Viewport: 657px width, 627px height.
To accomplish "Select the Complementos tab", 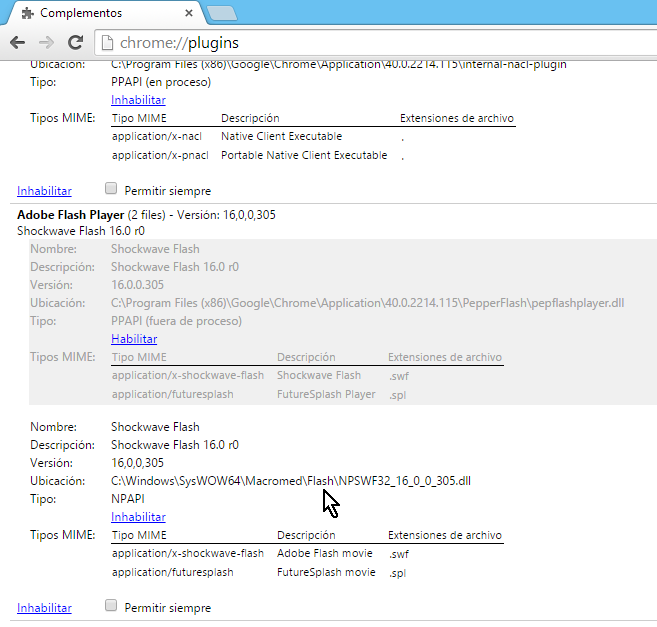I will [105, 13].
